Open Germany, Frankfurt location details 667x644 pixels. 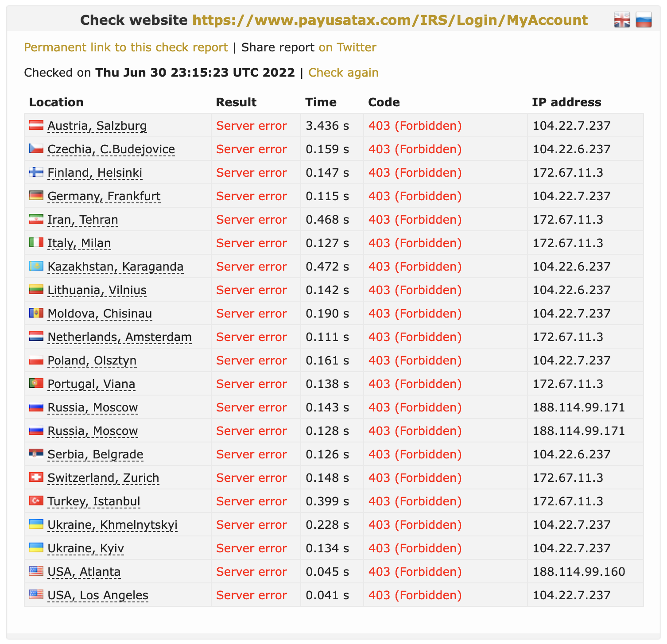(104, 196)
